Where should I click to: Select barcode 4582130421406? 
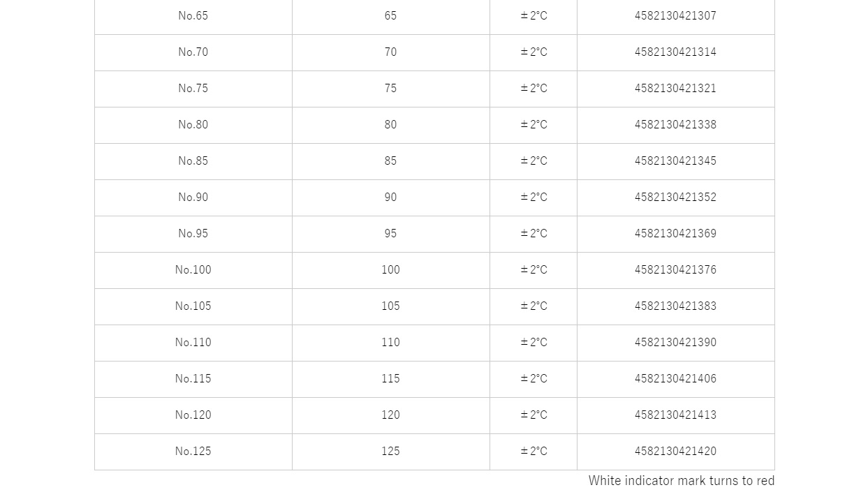675,379
